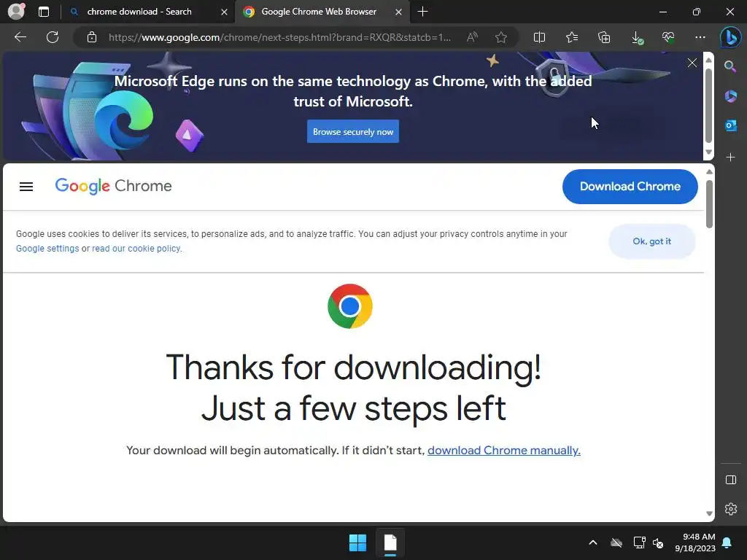Open the network status tray icon
The height and width of the screenshot is (560, 747).
click(639, 542)
